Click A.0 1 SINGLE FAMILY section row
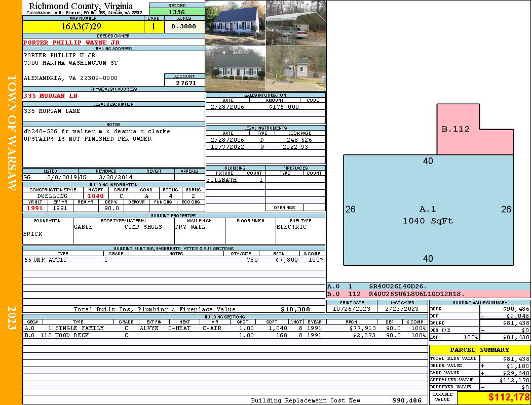 [x=225, y=328]
